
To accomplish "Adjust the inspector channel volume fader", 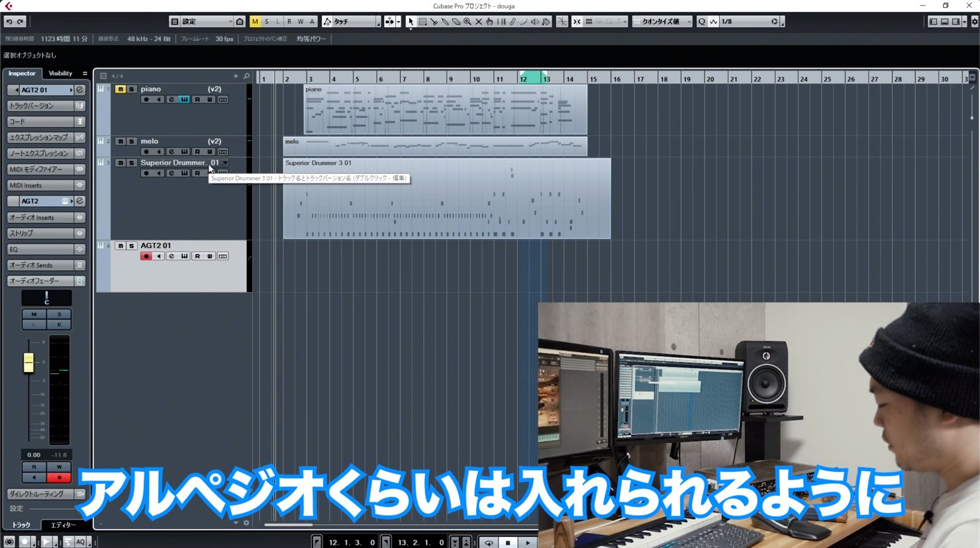I will (28, 363).
